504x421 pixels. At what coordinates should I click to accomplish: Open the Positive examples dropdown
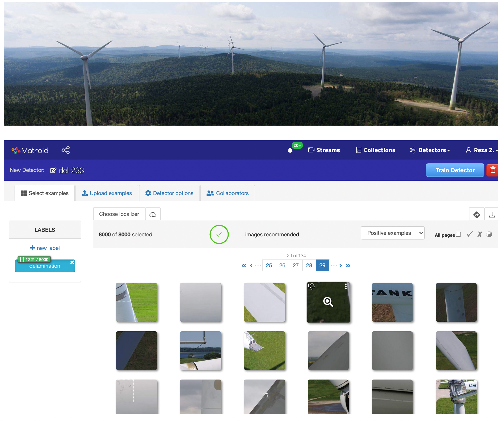(x=392, y=233)
